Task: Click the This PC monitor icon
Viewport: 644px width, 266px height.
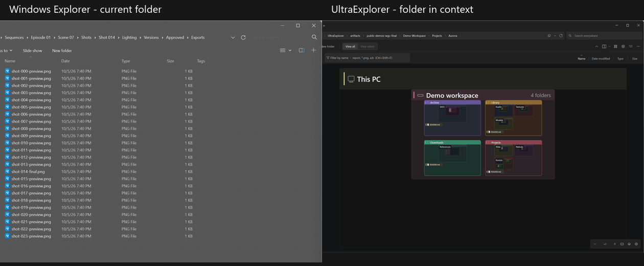Action: click(x=351, y=79)
